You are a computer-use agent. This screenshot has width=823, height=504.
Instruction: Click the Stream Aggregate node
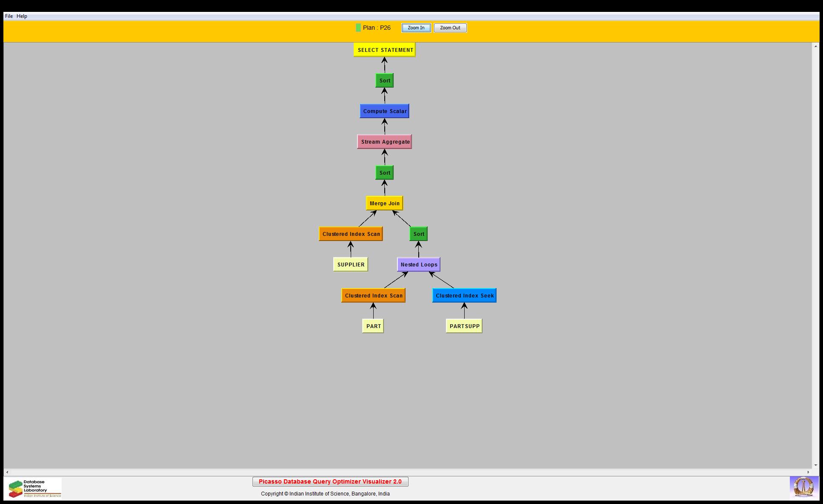tap(385, 142)
